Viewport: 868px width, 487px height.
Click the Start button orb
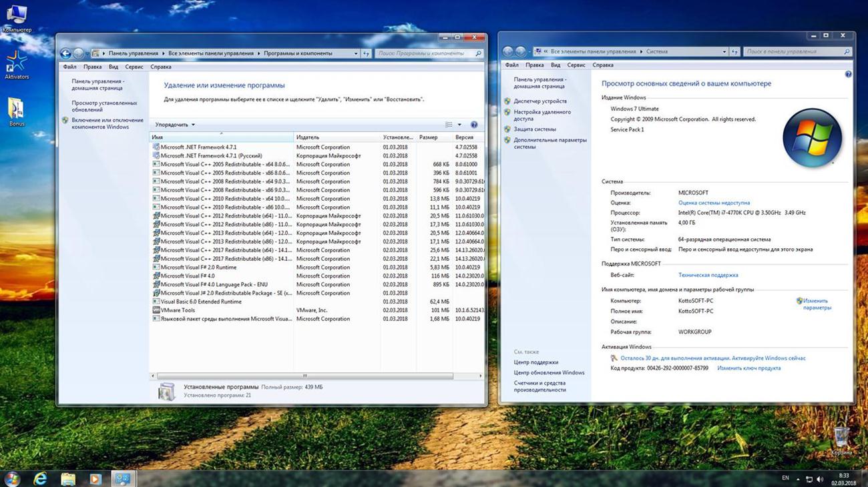pyautogui.click(x=12, y=478)
